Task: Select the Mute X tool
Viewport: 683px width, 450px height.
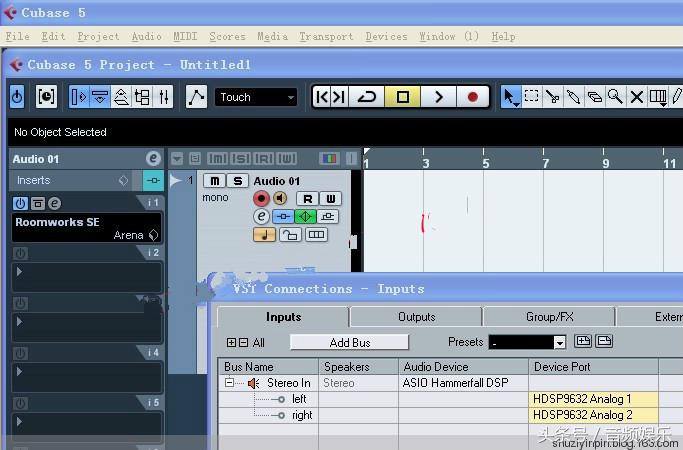Action: click(x=636, y=96)
